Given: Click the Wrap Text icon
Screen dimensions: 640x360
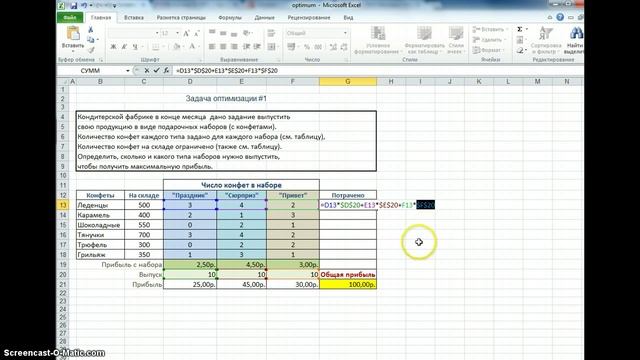Looking at the screenshot, I should [x=271, y=33].
